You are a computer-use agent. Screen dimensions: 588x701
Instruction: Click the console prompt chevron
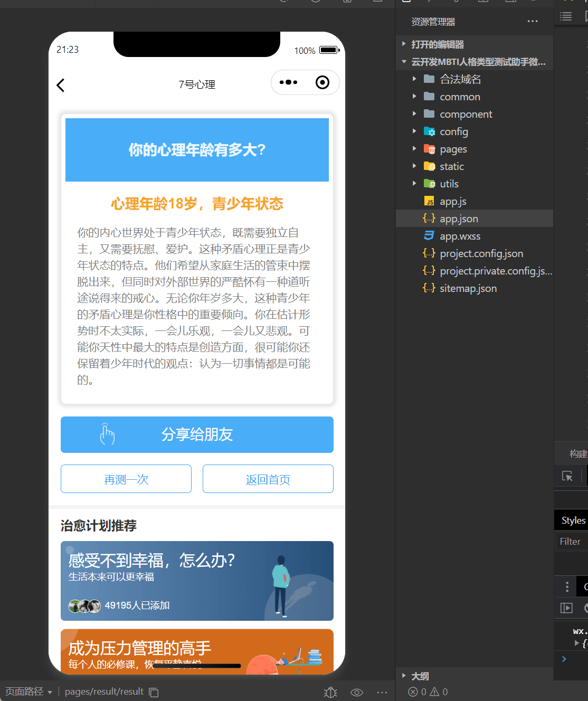(x=564, y=659)
